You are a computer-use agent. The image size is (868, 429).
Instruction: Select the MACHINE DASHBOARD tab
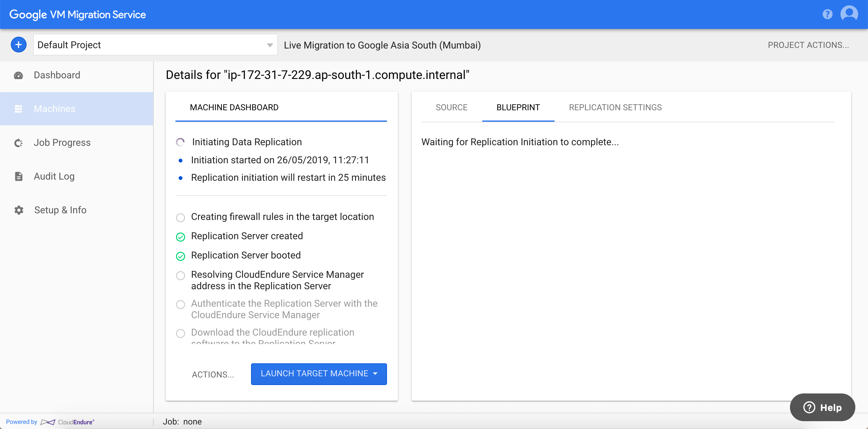click(234, 108)
